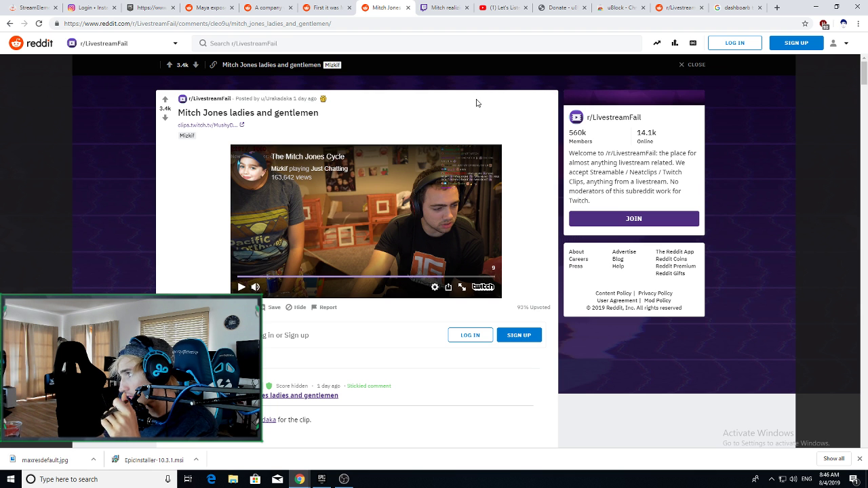Click the Chrome address bar URL
The width and height of the screenshot is (868, 488).
tap(197, 23)
